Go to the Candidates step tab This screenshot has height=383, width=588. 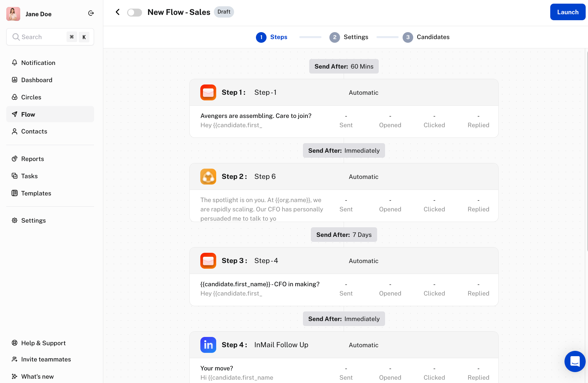[x=426, y=37]
